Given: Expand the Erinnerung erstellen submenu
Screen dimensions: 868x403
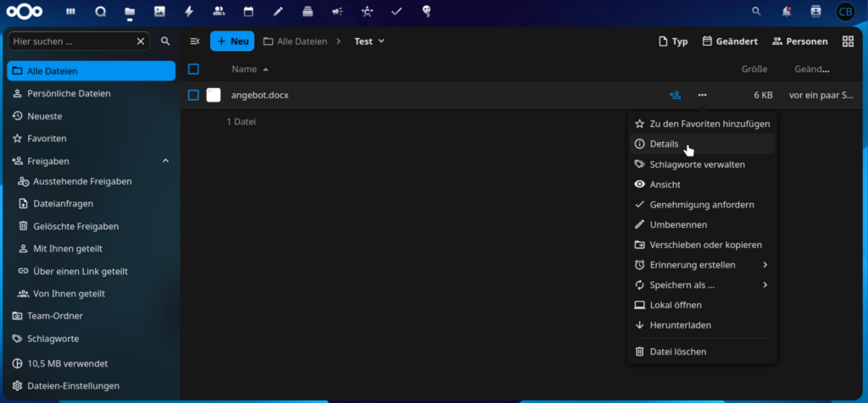Looking at the screenshot, I should point(702,265).
